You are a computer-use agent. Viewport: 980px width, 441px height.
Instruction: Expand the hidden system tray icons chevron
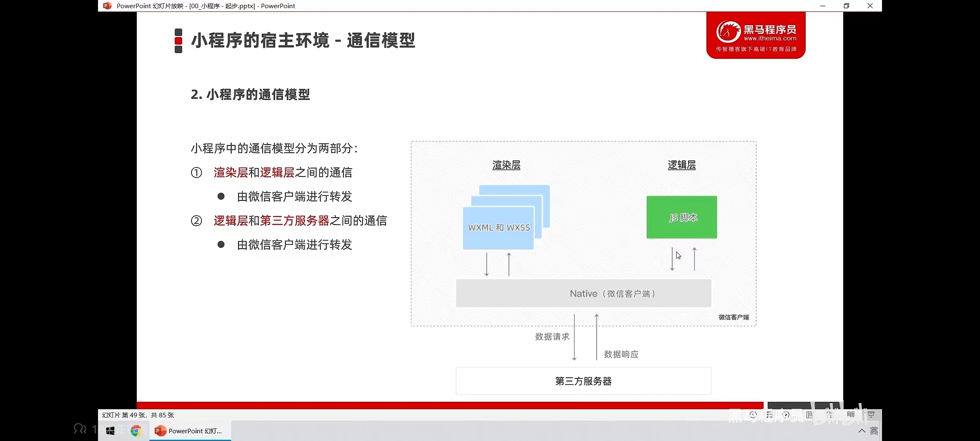coord(862,431)
